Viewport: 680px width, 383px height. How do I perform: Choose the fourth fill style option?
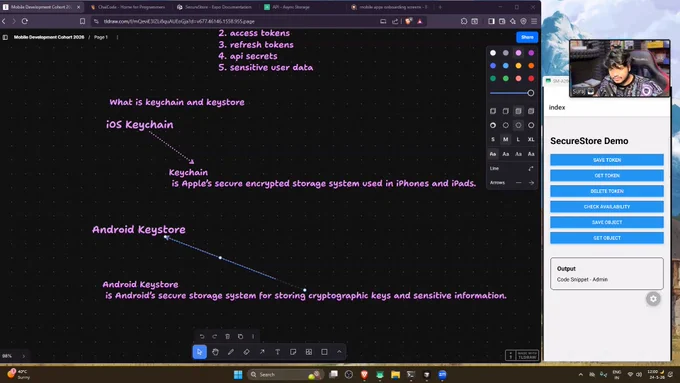coord(531,111)
